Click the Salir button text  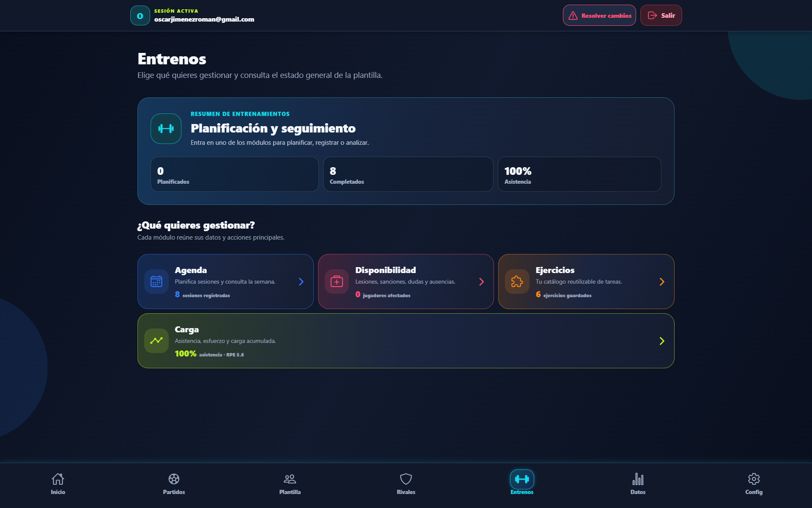click(x=668, y=16)
